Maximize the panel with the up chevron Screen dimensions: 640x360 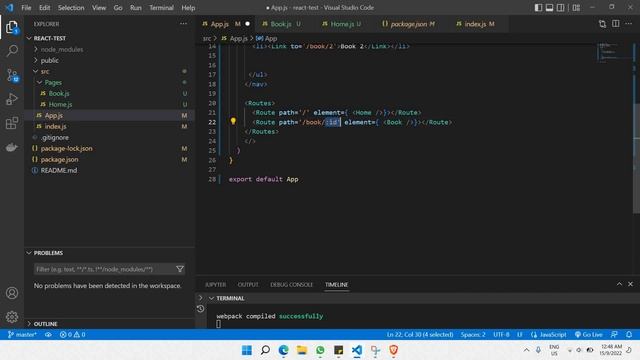(x=619, y=284)
